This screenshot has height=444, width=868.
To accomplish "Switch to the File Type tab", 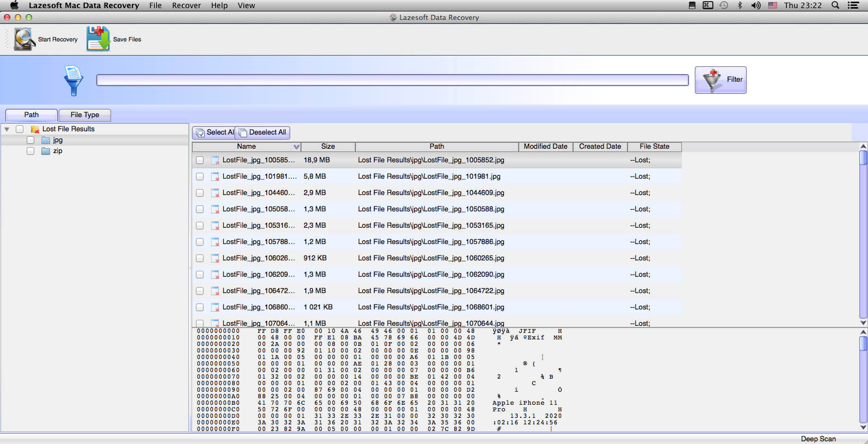I will (x=85, y=115).
